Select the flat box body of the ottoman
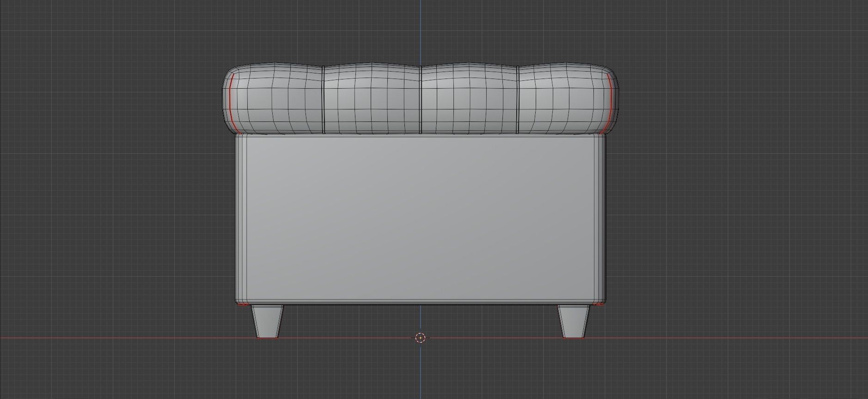This screenshot has height=399, width=868. click(420, 219)
